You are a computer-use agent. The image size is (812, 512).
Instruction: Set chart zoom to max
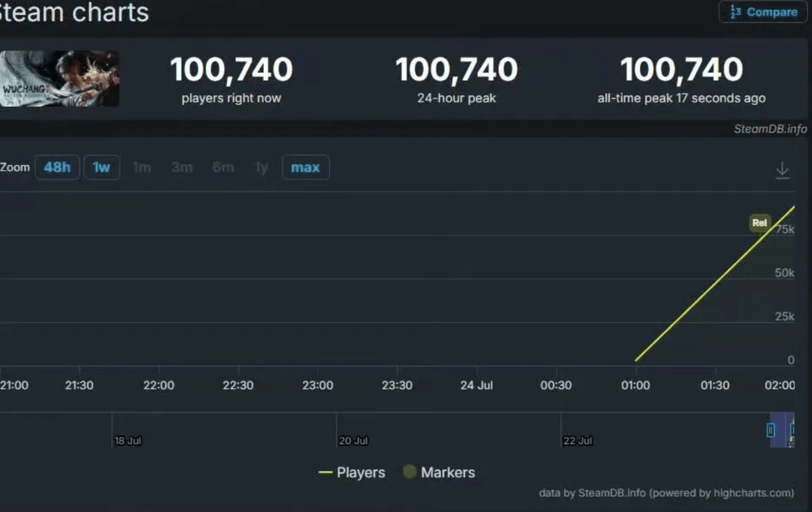point(305,168)
